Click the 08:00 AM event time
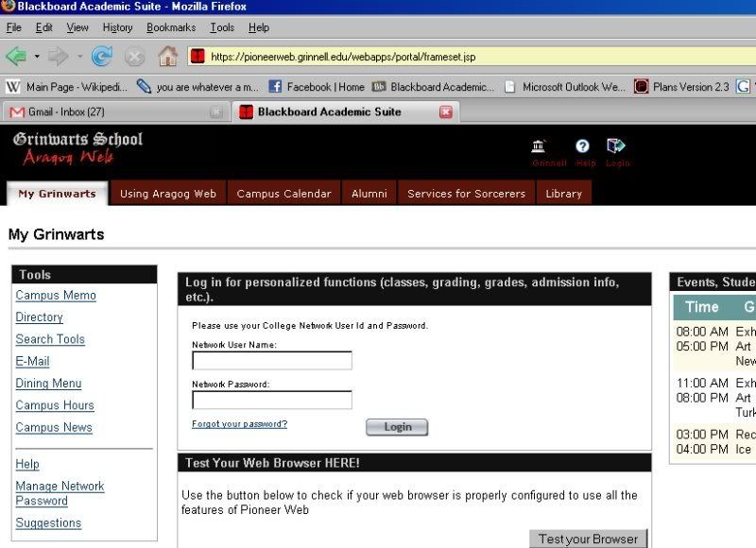This screenshot has height=548, width=756. [702, 332]
